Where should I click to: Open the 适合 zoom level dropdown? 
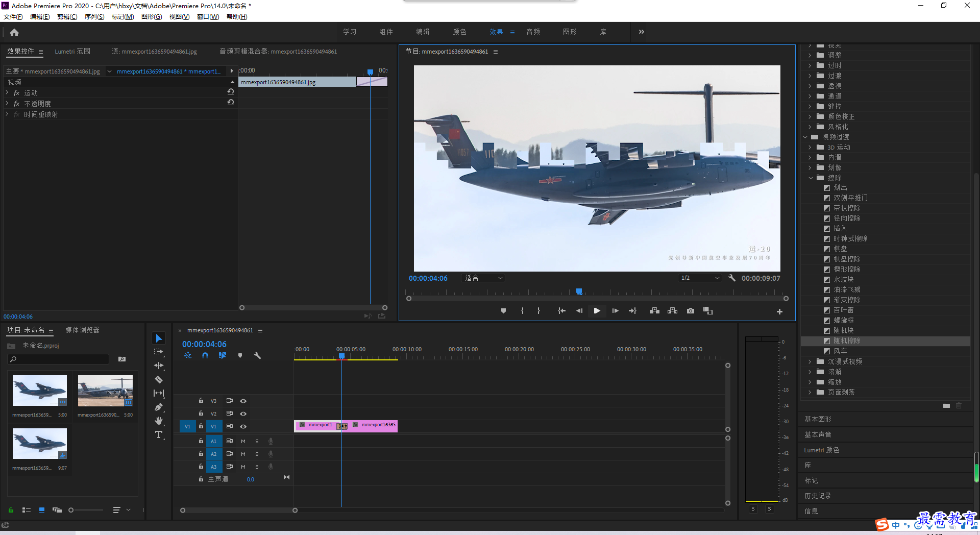[x=483, y=278]
